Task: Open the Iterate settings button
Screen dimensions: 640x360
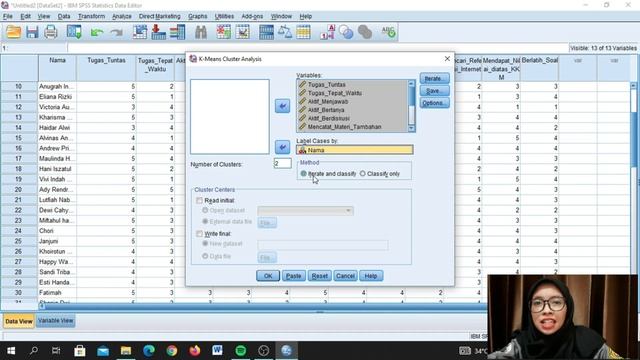Action: click(434, 78)
